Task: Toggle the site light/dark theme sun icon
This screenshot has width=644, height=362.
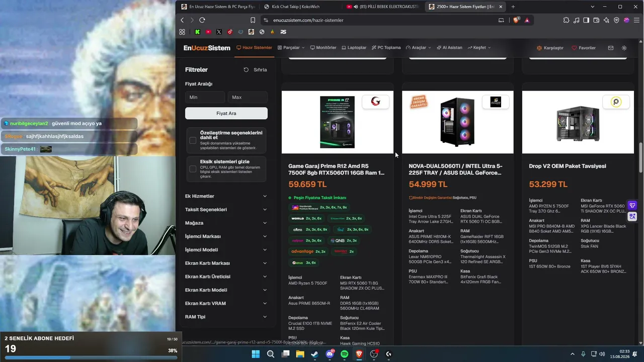Action: tap(624, 48)
